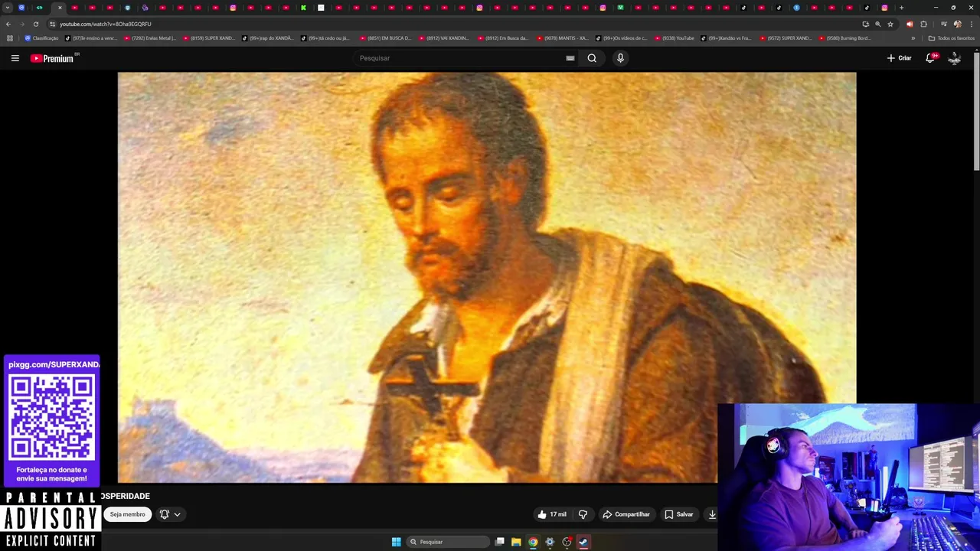This screenshot has height=551, width=980.
Task: Open the (9338) YouTube bookmark
Action: [x=674, y=38]
